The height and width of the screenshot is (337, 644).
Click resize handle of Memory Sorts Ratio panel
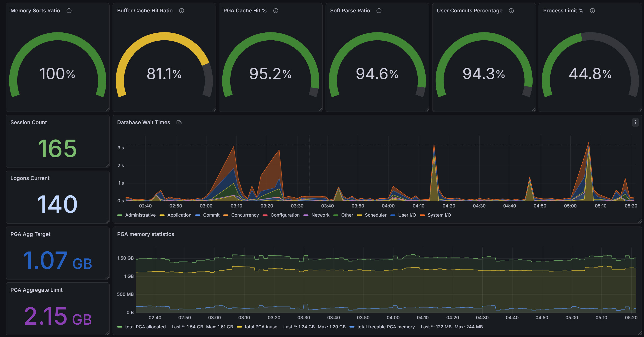107,109
